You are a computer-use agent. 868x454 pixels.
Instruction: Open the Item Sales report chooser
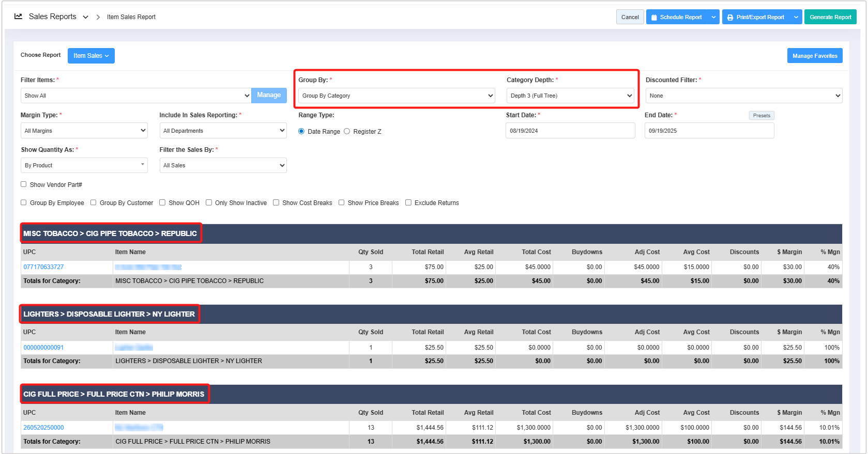click(x=91, y=56)
